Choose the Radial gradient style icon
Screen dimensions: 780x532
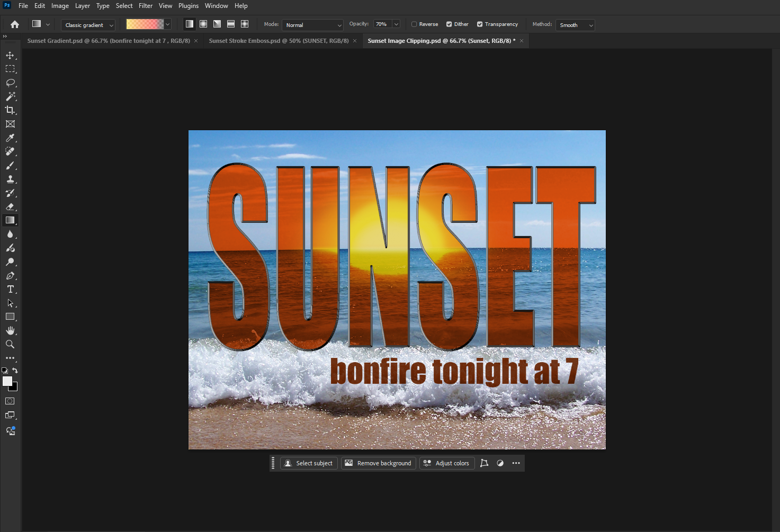coord(203,24)
